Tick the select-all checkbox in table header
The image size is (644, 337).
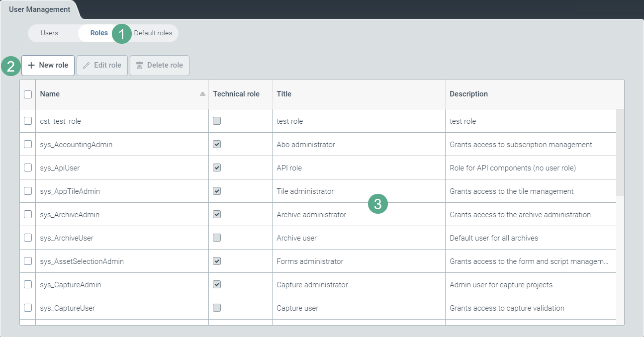[28, 94]
